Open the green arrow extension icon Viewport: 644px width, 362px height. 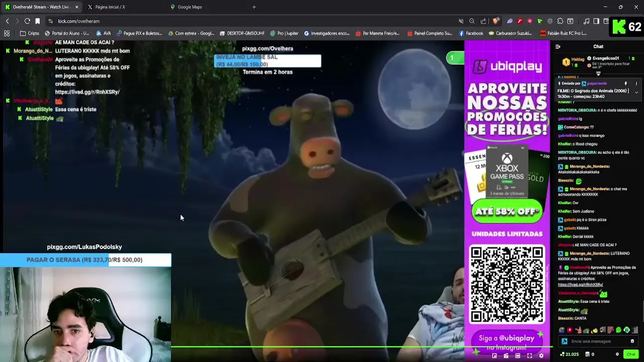(540, 21)
